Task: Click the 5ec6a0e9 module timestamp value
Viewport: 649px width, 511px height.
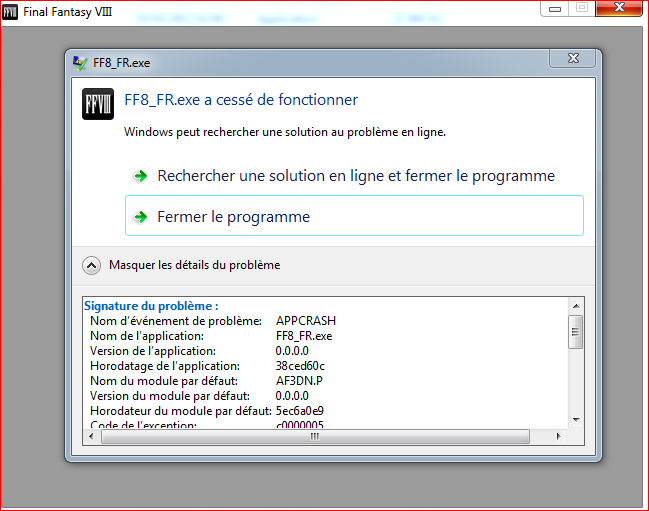Action: coord(300,411)
